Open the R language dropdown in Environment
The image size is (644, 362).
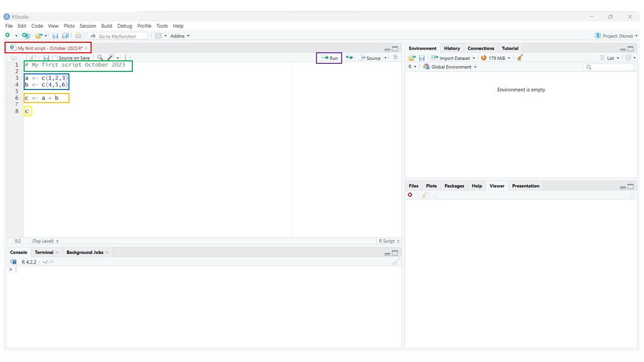point(412,67)
